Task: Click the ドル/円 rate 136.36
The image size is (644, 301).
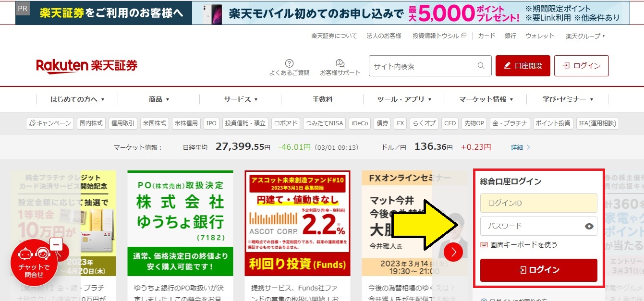Action: (x=431, y=146)
